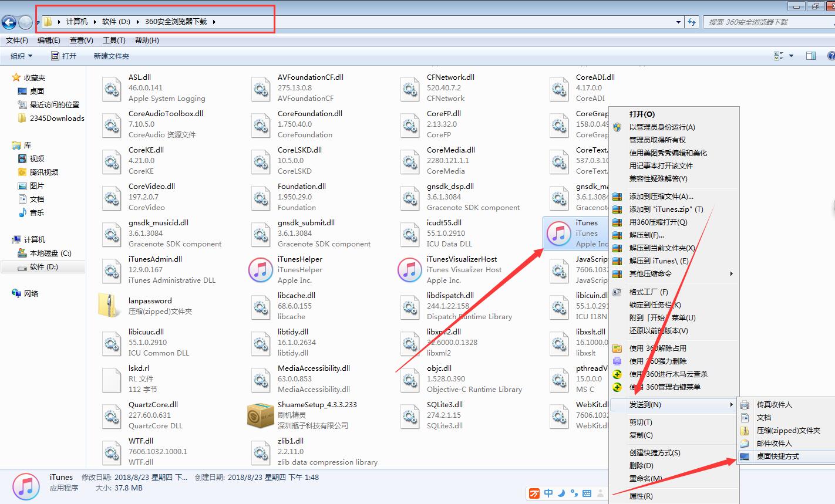Click the Forward navigation arrow button

click(x=25, y=22)
